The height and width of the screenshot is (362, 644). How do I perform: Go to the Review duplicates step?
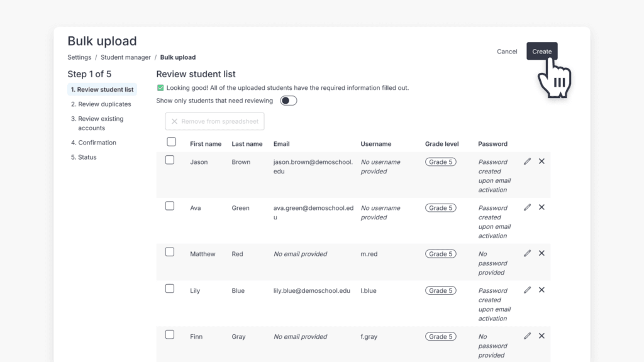(103, 104)
